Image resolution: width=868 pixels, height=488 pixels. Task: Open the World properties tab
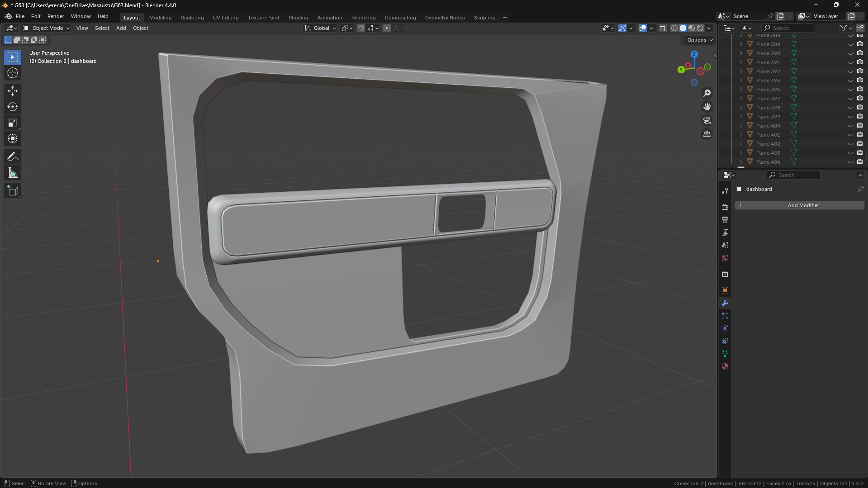725,258
